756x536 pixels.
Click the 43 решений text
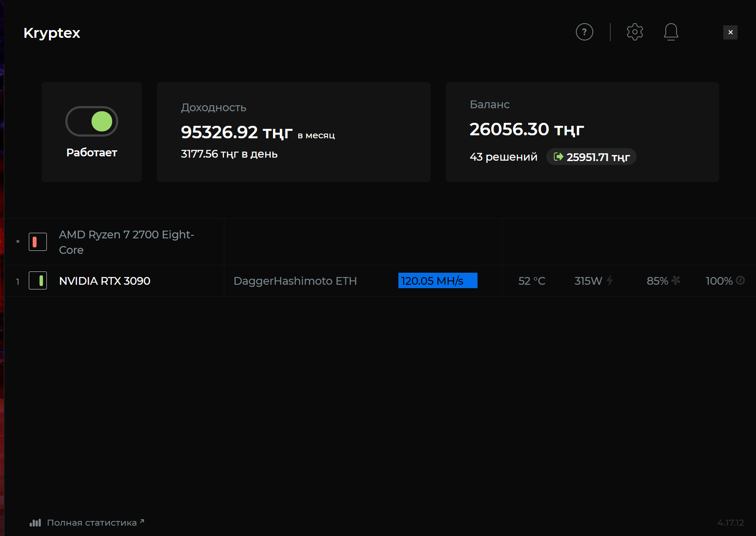pyautogui.click(x=504, y=157)
